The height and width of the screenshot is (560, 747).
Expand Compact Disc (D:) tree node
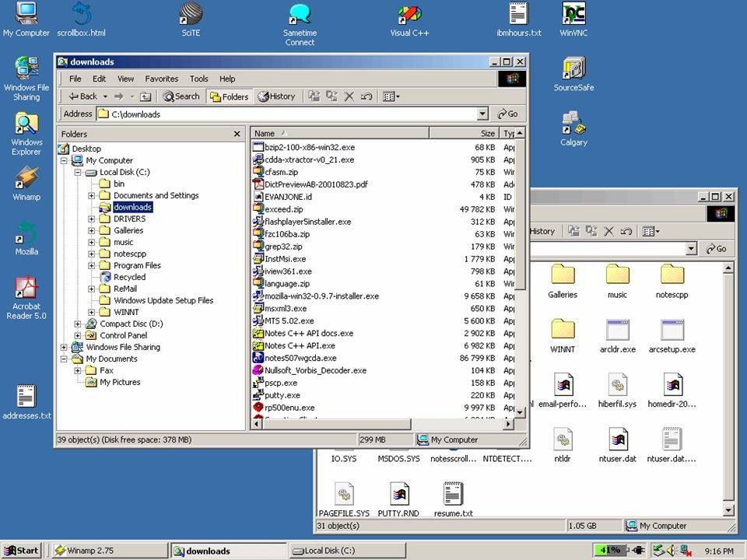(77, 324)
